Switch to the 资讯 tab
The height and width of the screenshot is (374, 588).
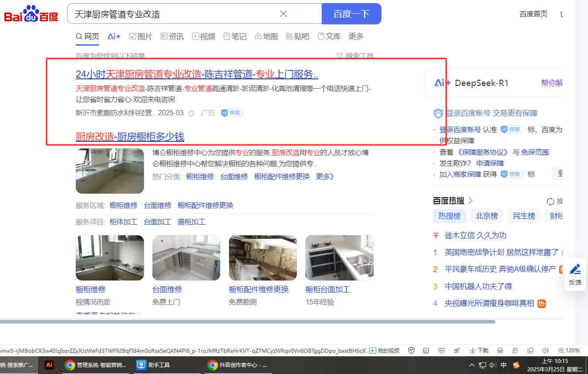pos(172,36)
